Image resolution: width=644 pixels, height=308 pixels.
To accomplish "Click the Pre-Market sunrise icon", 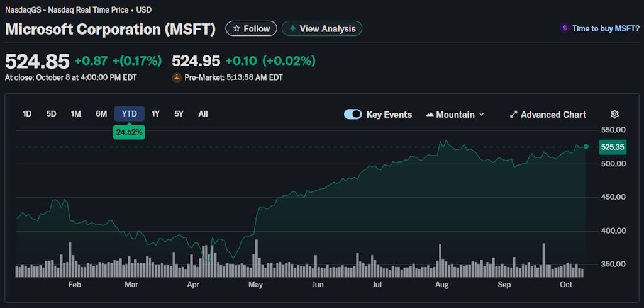I will pos(177,77).
